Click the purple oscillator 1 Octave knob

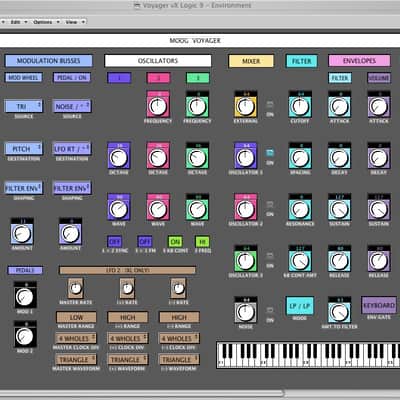click(119, 158)
